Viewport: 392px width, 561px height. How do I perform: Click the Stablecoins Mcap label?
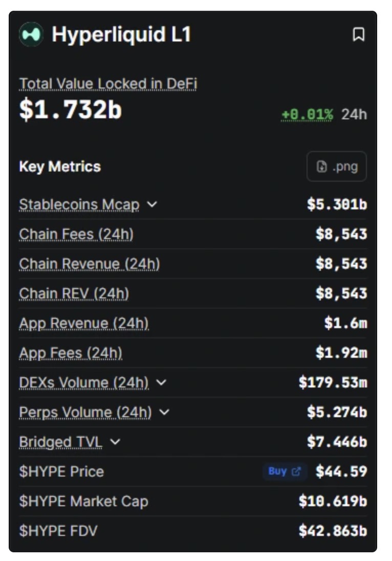(x=79, y=204)
